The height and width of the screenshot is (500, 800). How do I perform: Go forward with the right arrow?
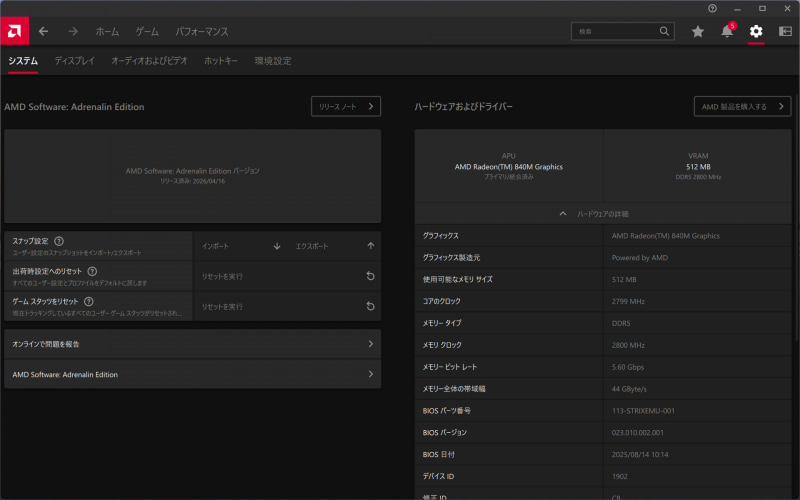pos(73,31)
